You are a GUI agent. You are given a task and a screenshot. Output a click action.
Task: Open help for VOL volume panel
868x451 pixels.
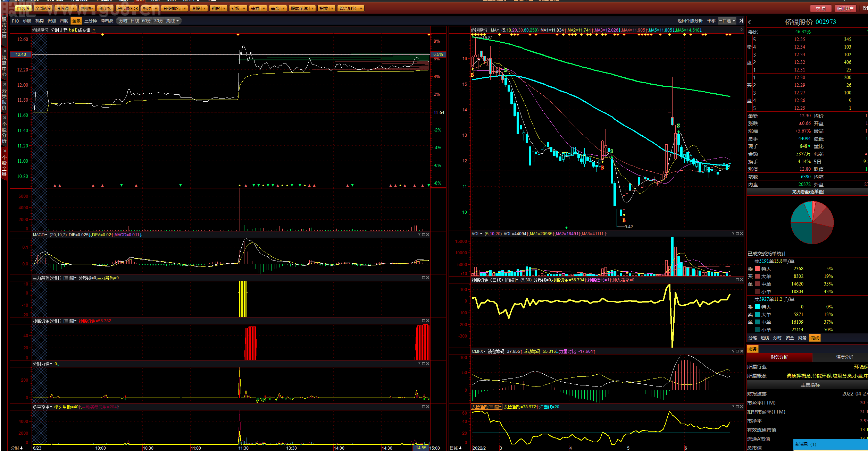(733, 234)
